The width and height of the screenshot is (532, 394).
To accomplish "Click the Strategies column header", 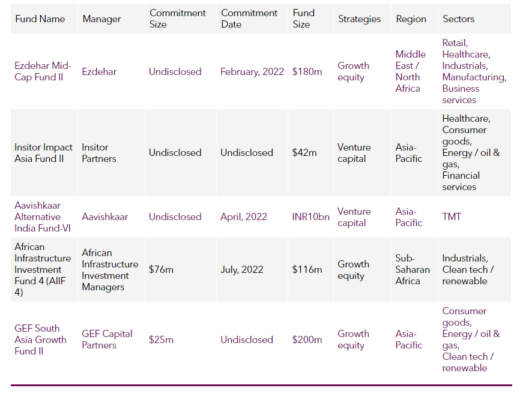I will [359, 19].
